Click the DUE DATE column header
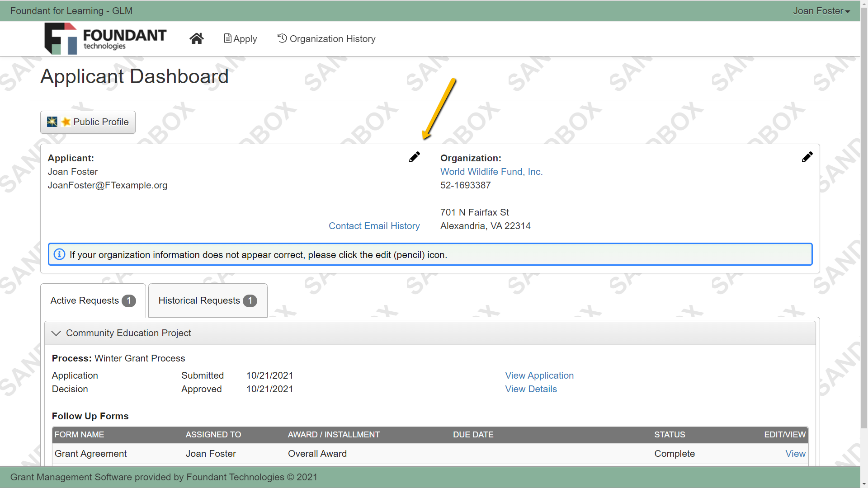The image size is (868, 488). coord(473,435)
